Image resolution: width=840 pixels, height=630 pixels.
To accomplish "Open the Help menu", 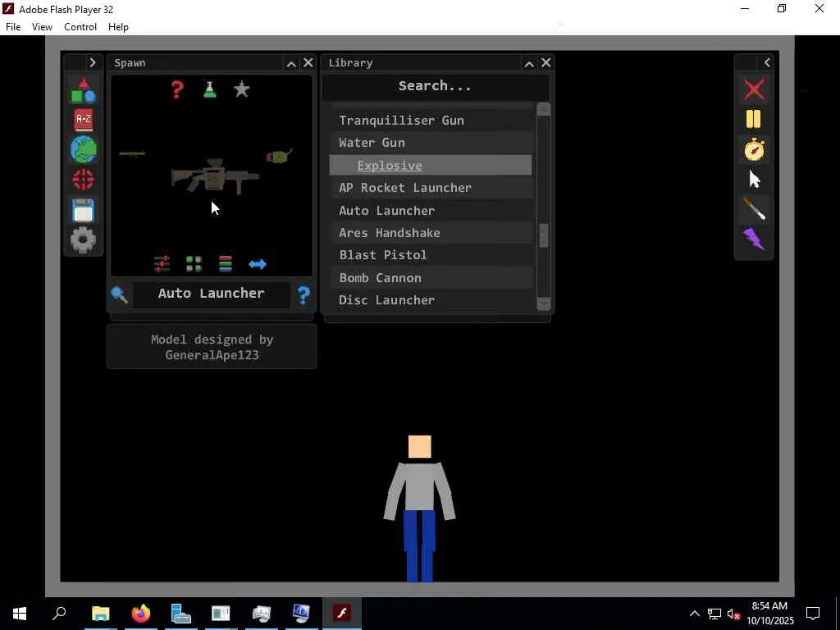I will tap(118, 27).
